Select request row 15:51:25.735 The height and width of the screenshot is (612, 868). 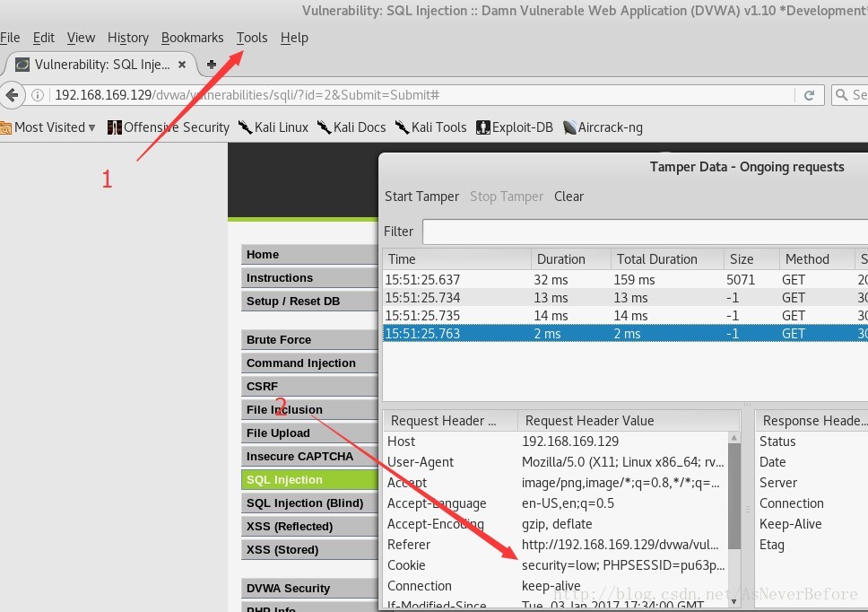point(626,316)
